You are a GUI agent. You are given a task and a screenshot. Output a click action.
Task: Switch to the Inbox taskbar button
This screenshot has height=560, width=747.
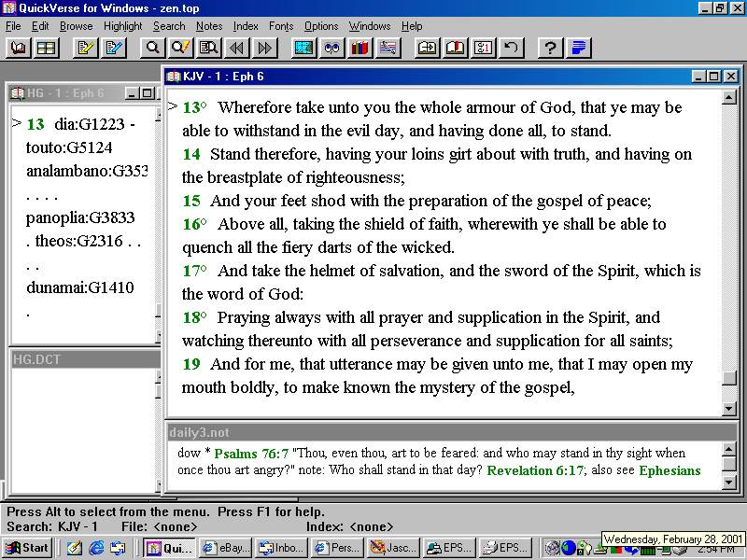(x=281, y=548)
